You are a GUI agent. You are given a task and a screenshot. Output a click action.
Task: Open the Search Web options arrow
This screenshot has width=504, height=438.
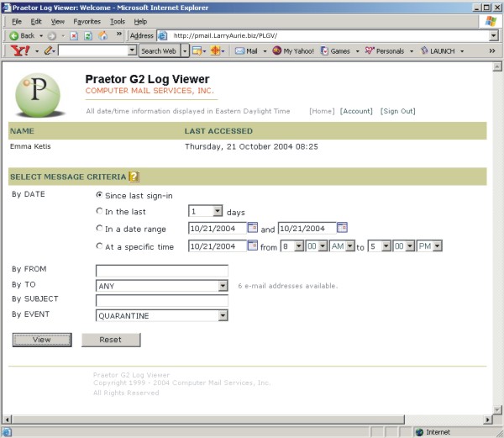click(185, 50)
